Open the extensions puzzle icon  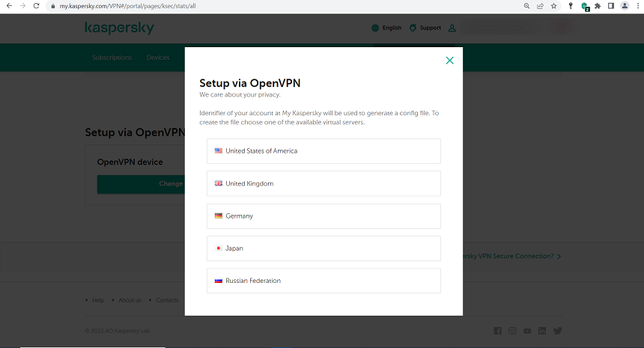click(x=598, y=6)
